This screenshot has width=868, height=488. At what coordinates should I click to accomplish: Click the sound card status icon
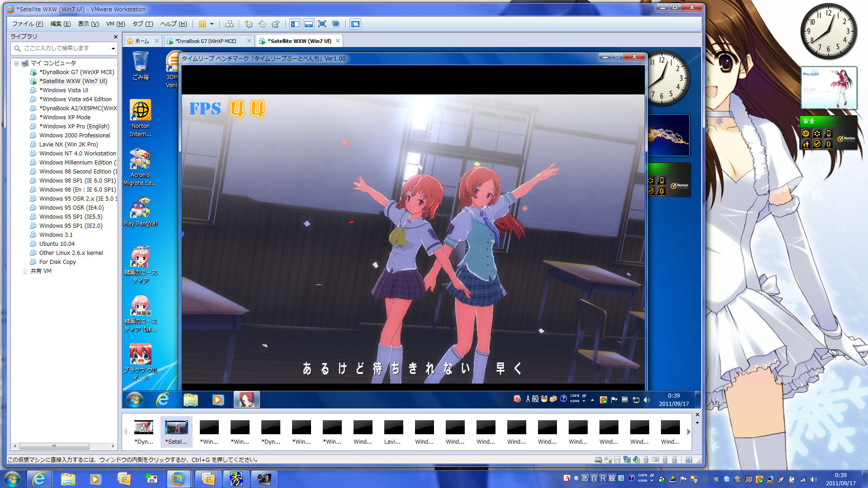[x=637, y=460]
